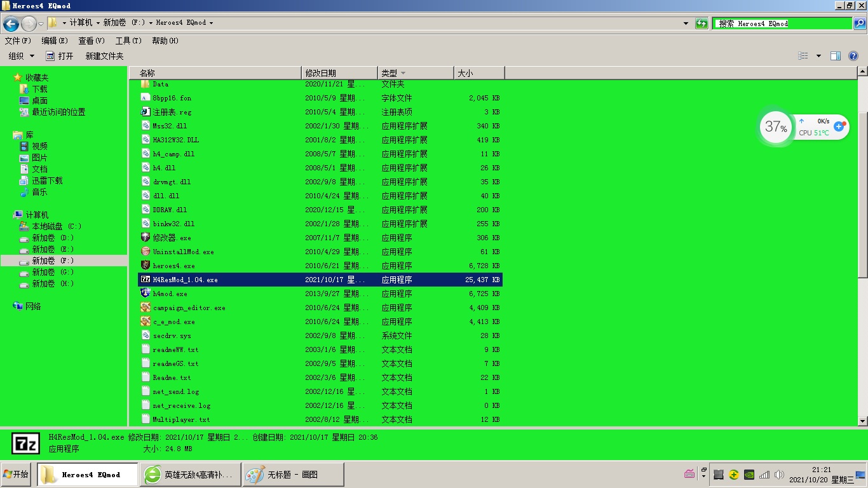868x488 pixels.
Task: Open the 文件(F) menu
Action: click(x=18, y=41)
